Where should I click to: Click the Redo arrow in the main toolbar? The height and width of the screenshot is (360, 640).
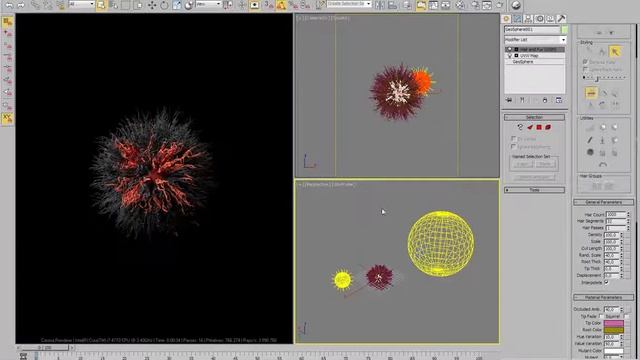[x=21, y=5]
